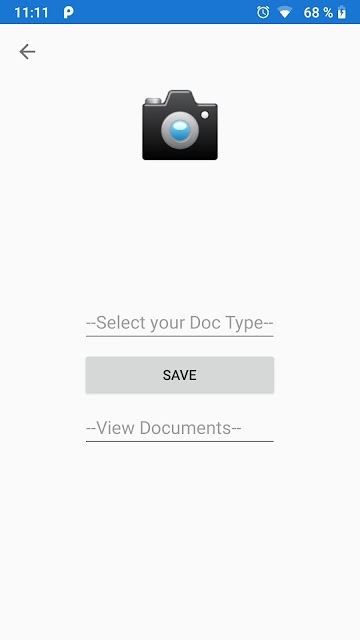Tap the battery charging icon
This screenshot has height=640, width=360.
coord(342,12)
